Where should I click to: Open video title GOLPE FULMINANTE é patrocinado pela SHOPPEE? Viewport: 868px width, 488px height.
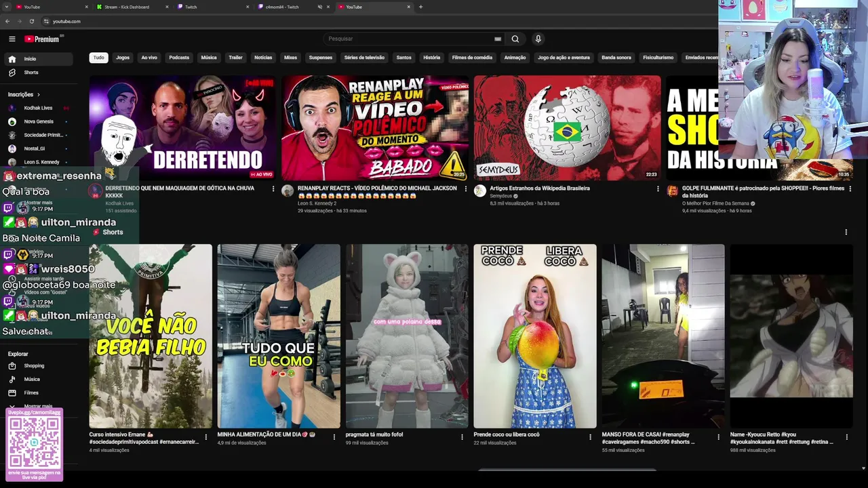click(x=763, y=192)
